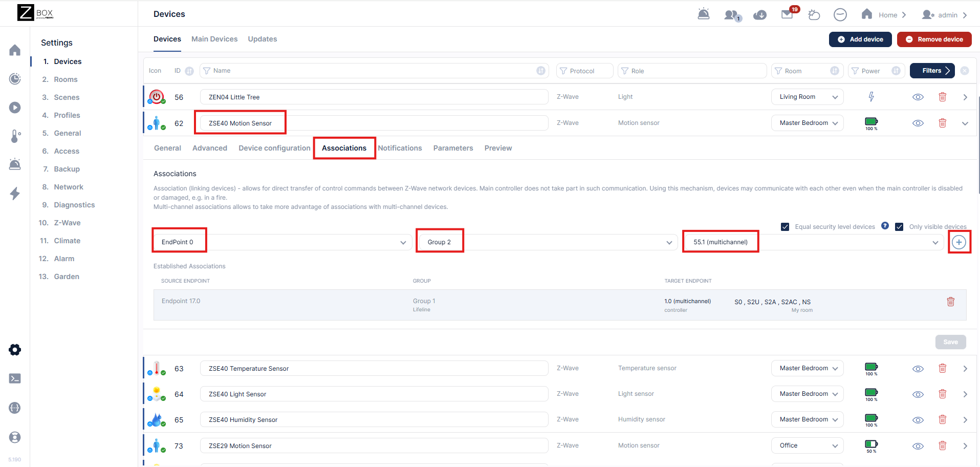Screen dimensions: 980x467
Task: Open Diagnostics in Settings menu
Action: 74,205
